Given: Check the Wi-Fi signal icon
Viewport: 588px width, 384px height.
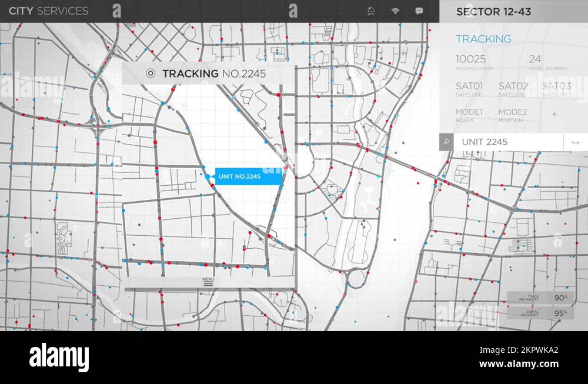Looking at the screenshot, I should pyautogui.click(x=395, y=11).
